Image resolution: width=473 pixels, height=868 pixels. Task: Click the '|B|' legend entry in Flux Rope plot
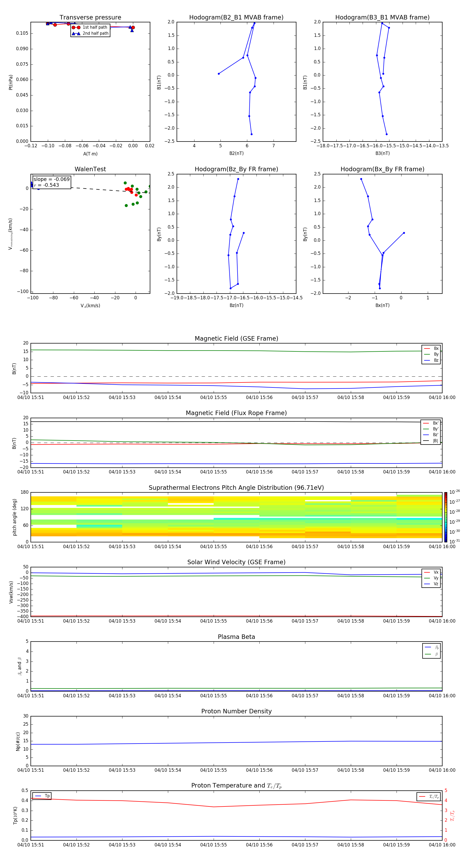coord(431,441)
